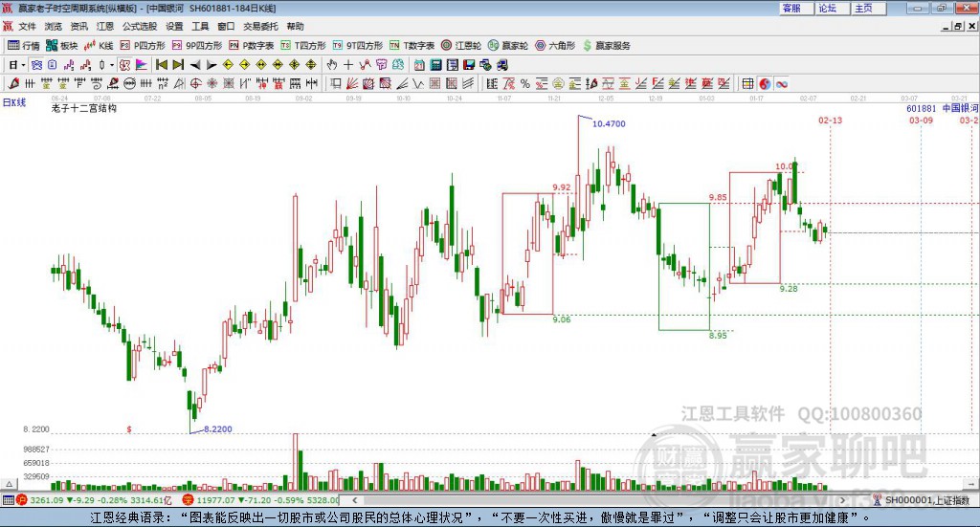Open the 江恩 menu
The width and height of the screenshot is (980, 527).
(x=105, y=26)
